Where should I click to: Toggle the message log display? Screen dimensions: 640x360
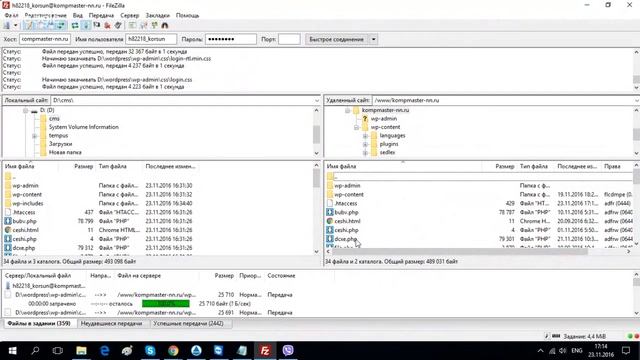coord(29,25)
